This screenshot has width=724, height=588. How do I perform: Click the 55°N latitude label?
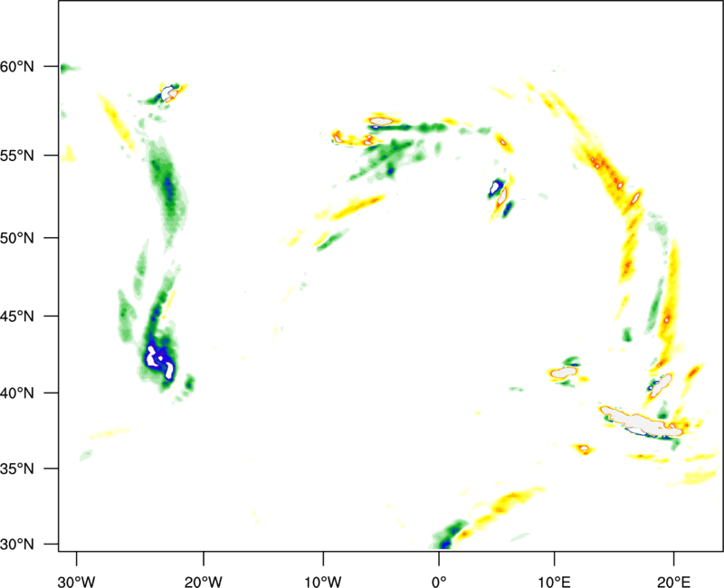(17, 156)
